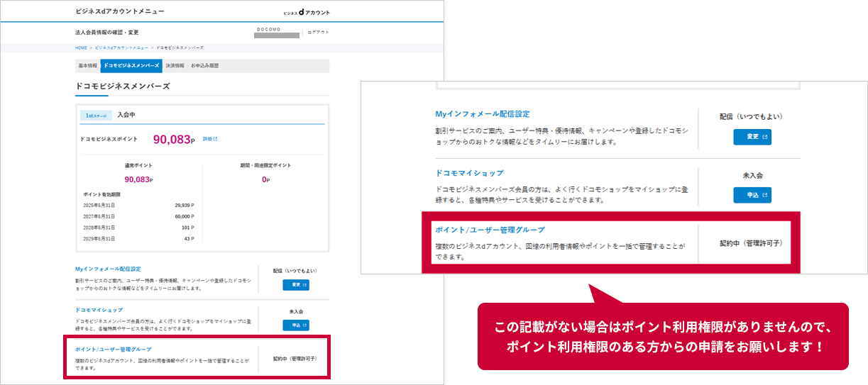This screenshot has height=385, width=868.
Task: Switch to 基本情報 tab
Action: pos(88,65)
